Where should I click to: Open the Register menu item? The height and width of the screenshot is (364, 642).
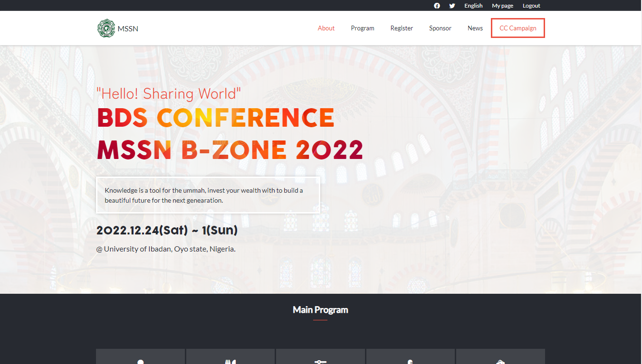[402, 28]
